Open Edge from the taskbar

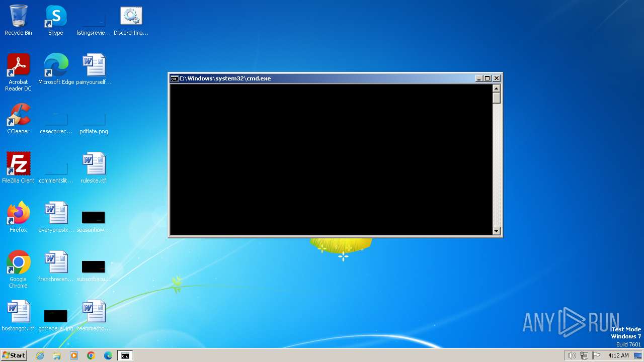coord(108,355)
